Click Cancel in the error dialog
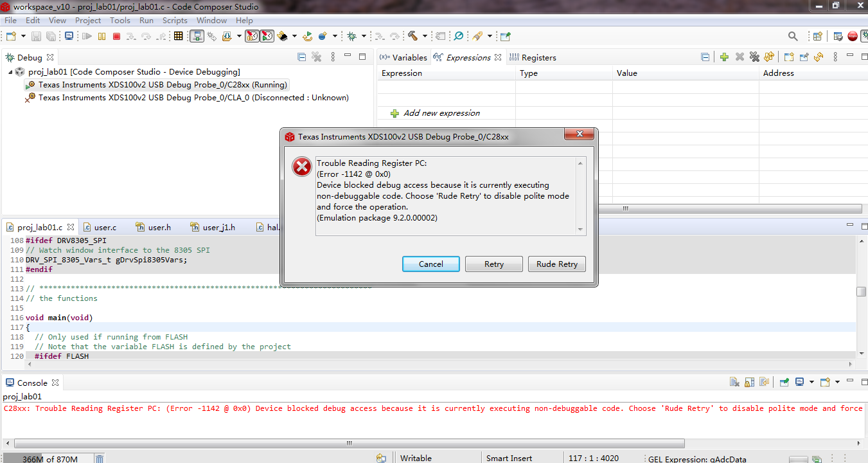Viewport: 868px width, 463px height. coord(431,264)
